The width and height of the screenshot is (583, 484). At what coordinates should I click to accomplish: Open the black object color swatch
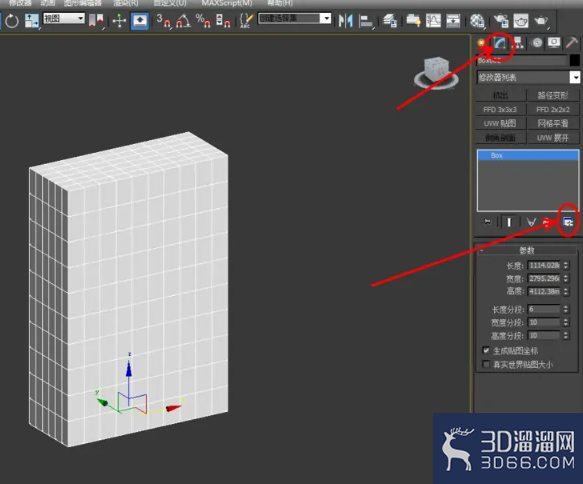tap(574, 60)
